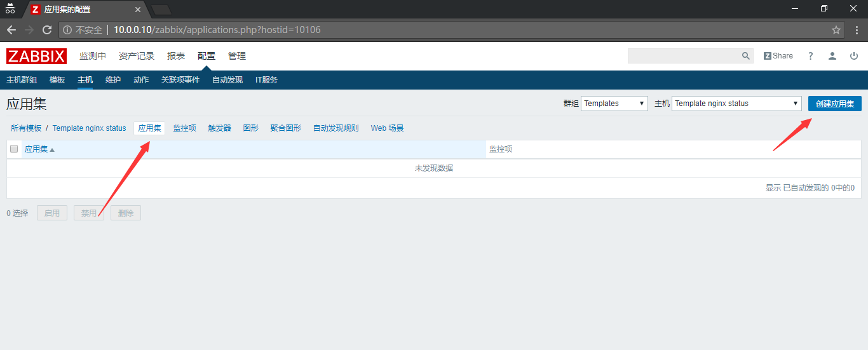Click the 应用集 page heading
Viewport: 868px width, 350px height.
(x=27, y=104)
